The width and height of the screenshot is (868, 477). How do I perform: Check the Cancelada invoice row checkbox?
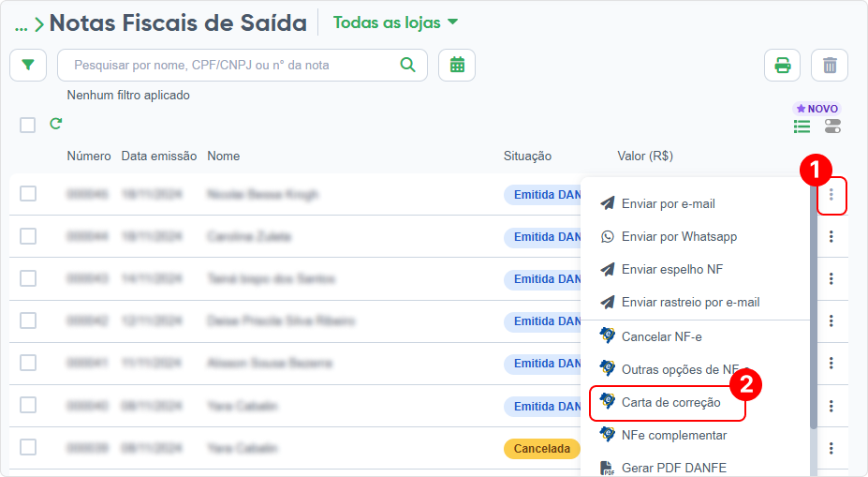tap(28, 448)
